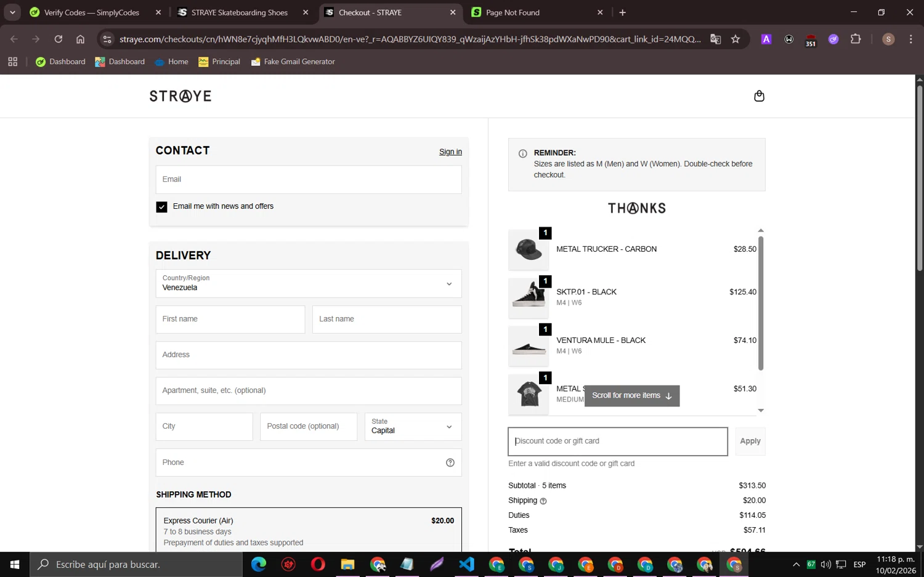924x577 pixels.
Task: Open the bookmarks apps grid icon
Action: [12, 62]
